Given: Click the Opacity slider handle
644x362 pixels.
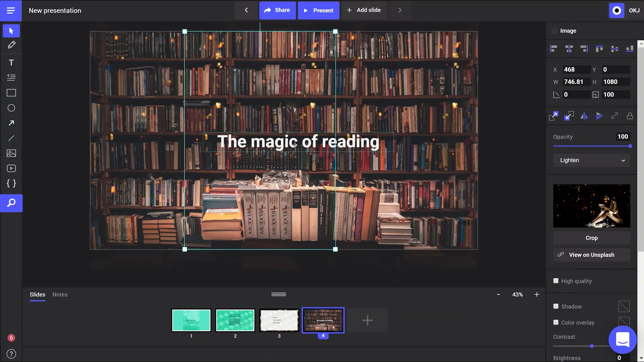Looking at the screenshot, I should (630, 146).
